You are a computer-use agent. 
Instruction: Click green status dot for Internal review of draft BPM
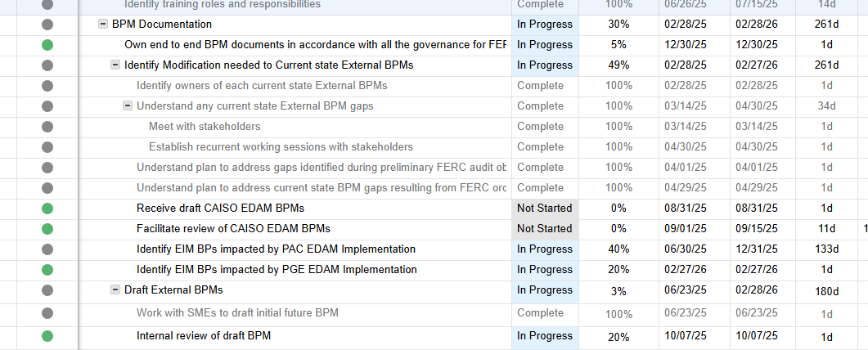click(x=47, y=336)
